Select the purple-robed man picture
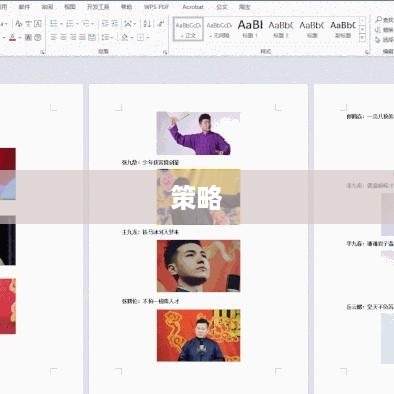This screenshot has height=394, width=394. pyautogui.click(x=198, y=133)
